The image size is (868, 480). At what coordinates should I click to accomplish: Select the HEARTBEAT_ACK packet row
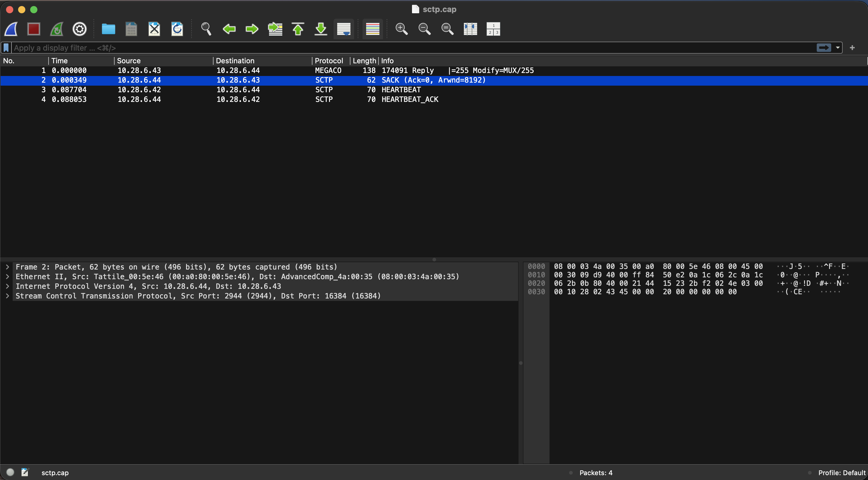pyautogui.click(x=434, y=99)
